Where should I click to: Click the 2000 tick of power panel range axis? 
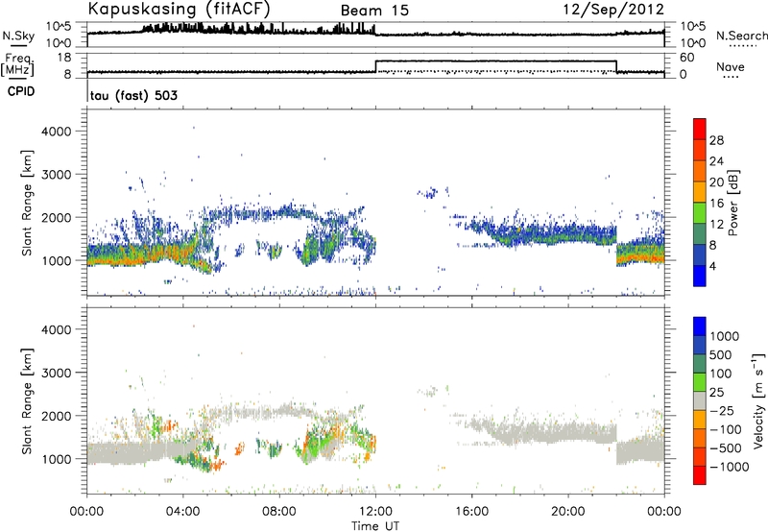57,217
